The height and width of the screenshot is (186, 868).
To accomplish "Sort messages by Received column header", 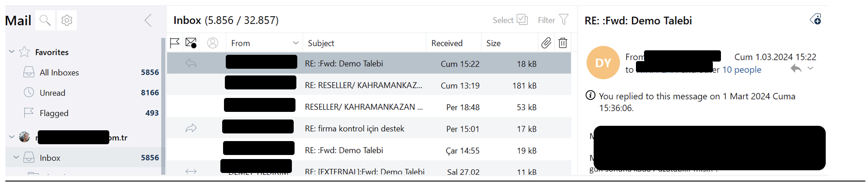I will [x=447, y=43].
